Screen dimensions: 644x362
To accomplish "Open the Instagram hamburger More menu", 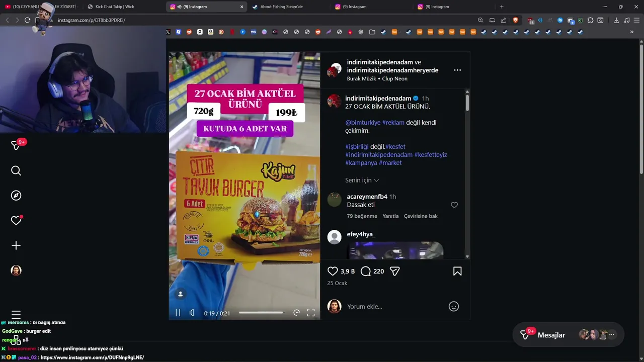I will 16,315.
